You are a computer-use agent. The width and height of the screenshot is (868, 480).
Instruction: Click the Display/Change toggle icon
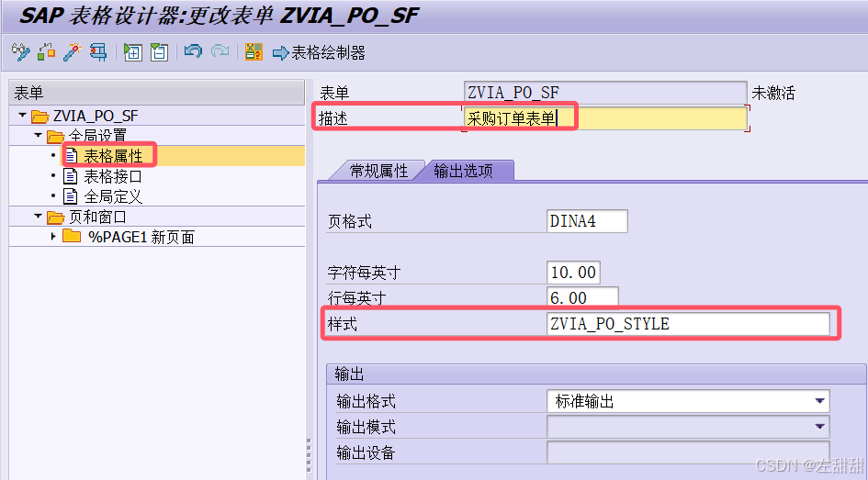(x=20, y=52)
